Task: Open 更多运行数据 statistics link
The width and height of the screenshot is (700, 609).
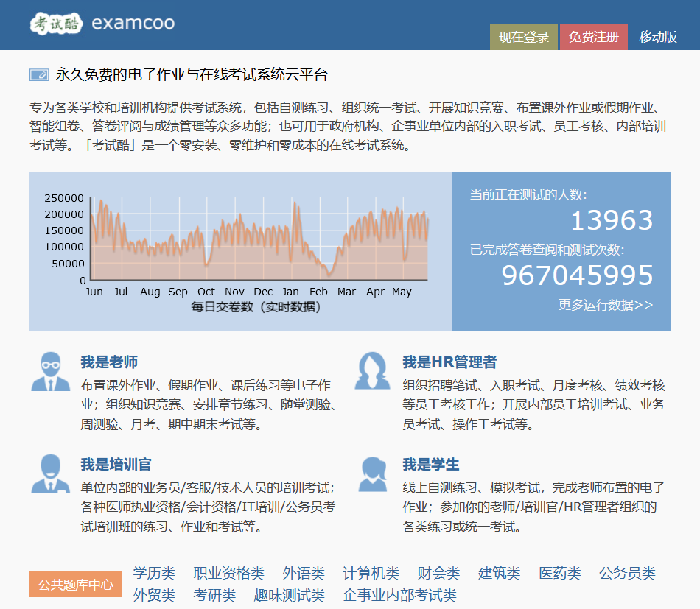Action: 605,305
